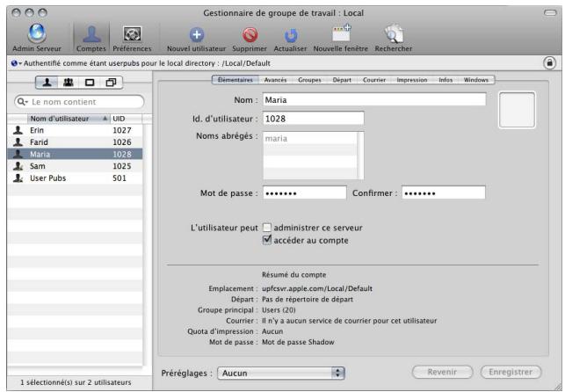Switch to the Avancés tab

275,80
